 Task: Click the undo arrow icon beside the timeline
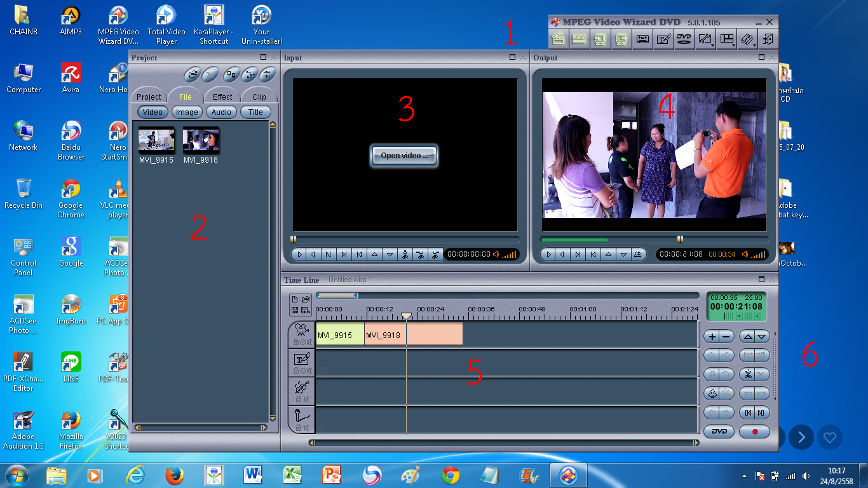713,356
